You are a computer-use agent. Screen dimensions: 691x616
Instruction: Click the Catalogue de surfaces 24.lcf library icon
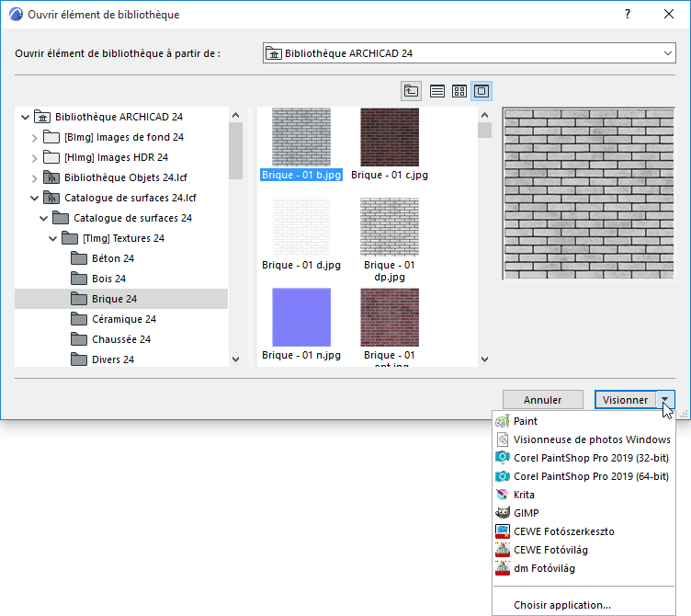(51, 198)
